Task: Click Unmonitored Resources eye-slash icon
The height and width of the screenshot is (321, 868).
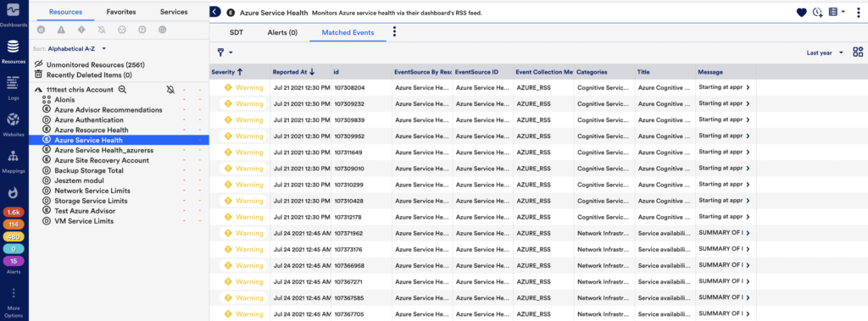Action: 39,64
